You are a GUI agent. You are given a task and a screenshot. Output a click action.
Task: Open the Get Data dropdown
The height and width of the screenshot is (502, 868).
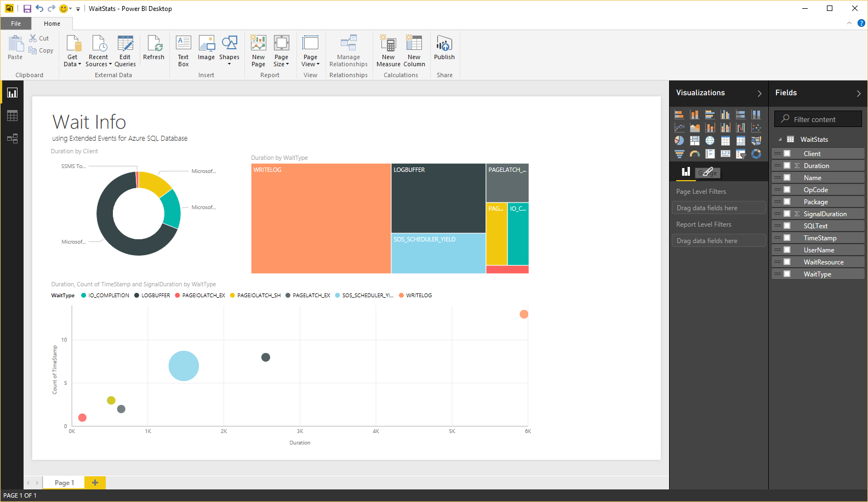coord(72,50)
